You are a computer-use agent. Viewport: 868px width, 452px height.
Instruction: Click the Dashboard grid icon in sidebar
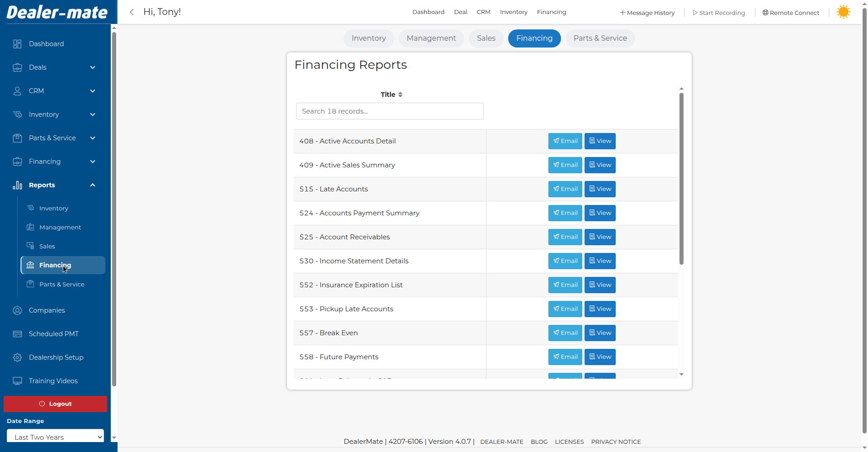17,44
